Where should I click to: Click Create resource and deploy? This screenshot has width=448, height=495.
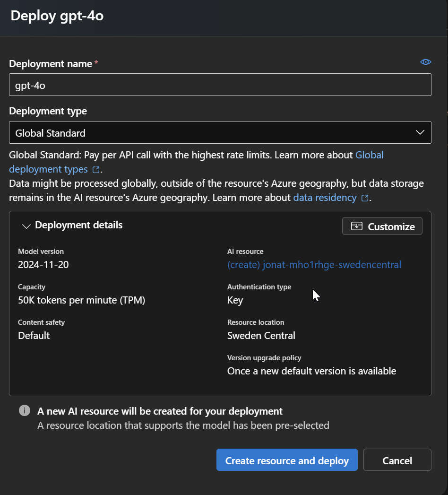[x=287, y=460]
